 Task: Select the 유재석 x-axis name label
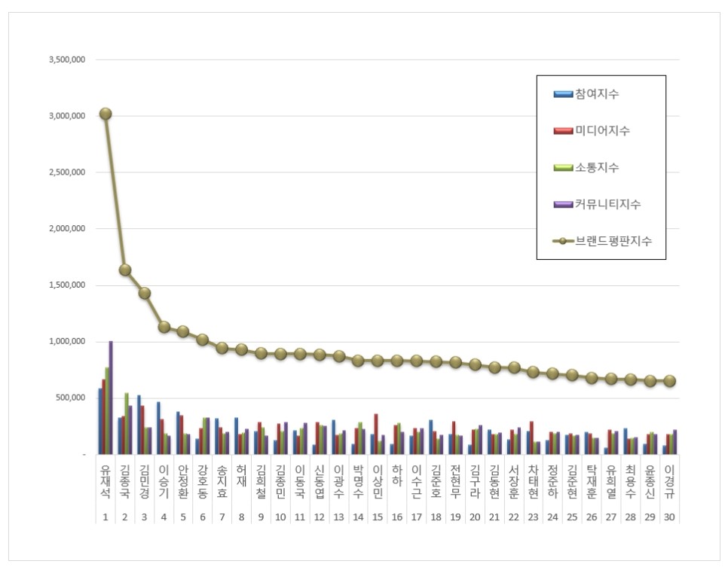coord(106,482)
